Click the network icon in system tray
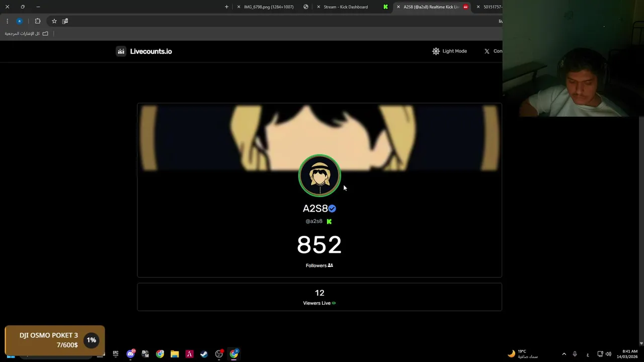This screenshot has width=644, height=362. tap(600, 354)
